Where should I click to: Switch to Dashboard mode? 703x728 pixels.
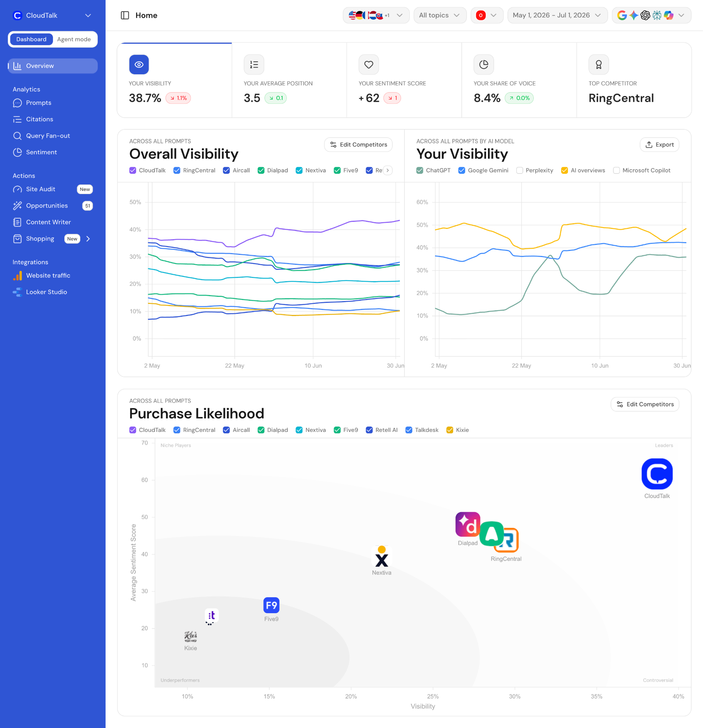click(x=32, y=39)
